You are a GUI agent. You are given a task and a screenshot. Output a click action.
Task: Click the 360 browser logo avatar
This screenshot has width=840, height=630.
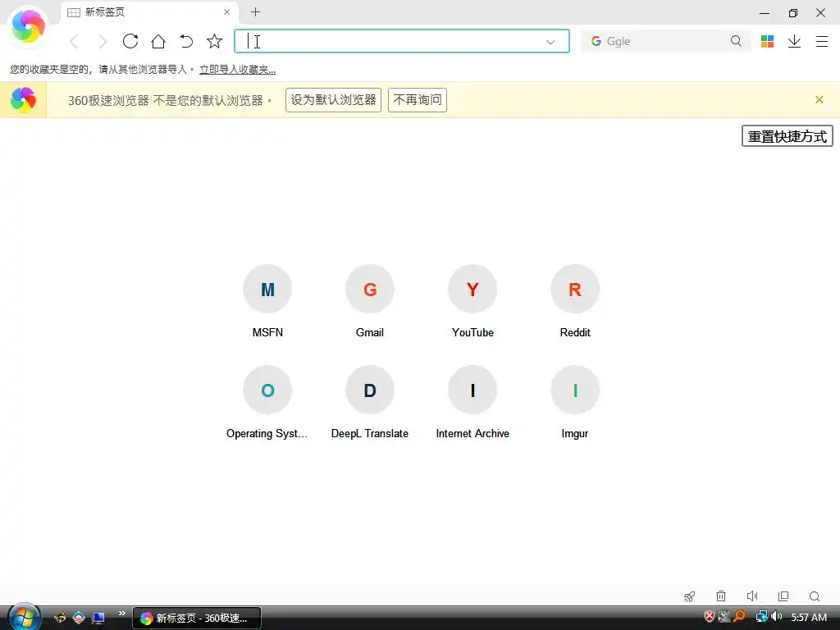pyautogui.click(x=29, y=27)
